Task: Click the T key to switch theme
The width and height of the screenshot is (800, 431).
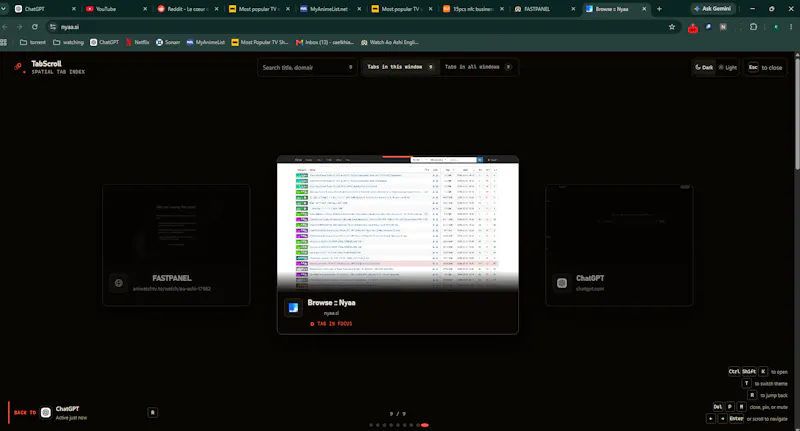Action: [746, 383]
